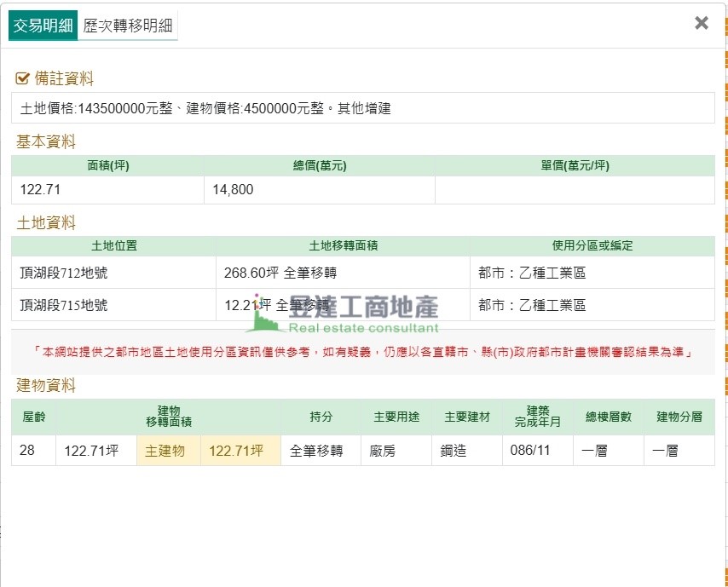Image resolution: width=728 pixels, height=587 pixels.
Task: Click the 總價(萬元) column header
Action: (x=319, y=165)
